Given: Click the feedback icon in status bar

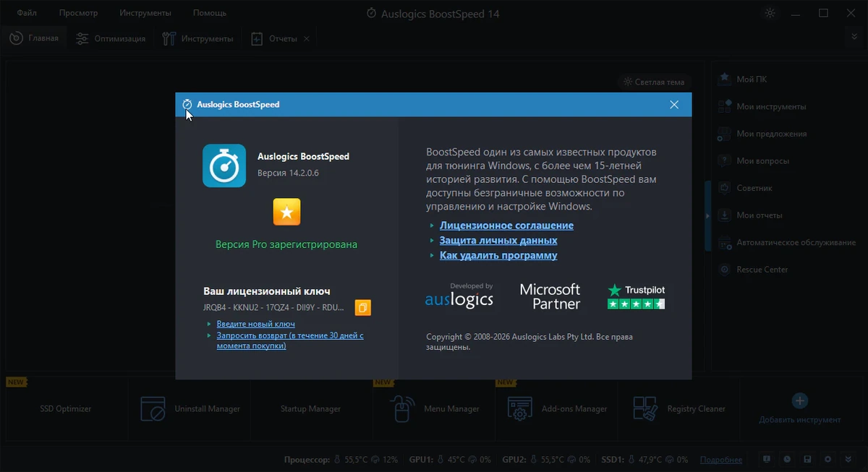Looking at the screenshot, I should coord(766,459).
